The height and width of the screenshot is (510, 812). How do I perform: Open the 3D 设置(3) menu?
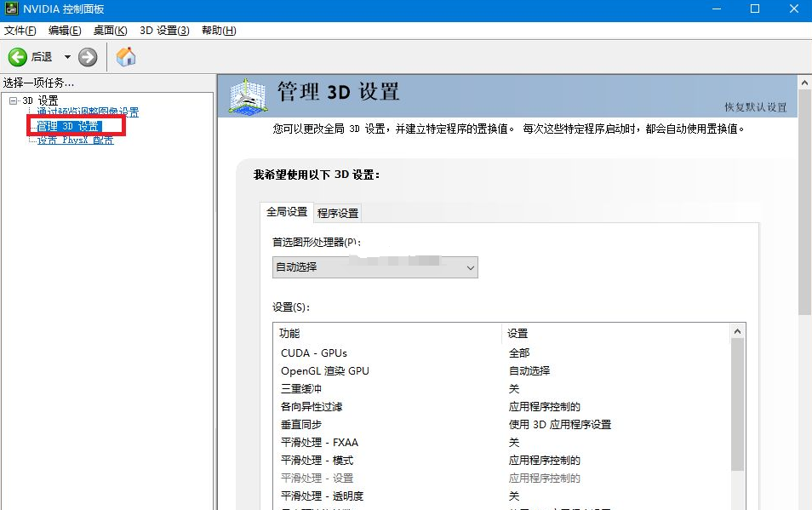(164, 31)
